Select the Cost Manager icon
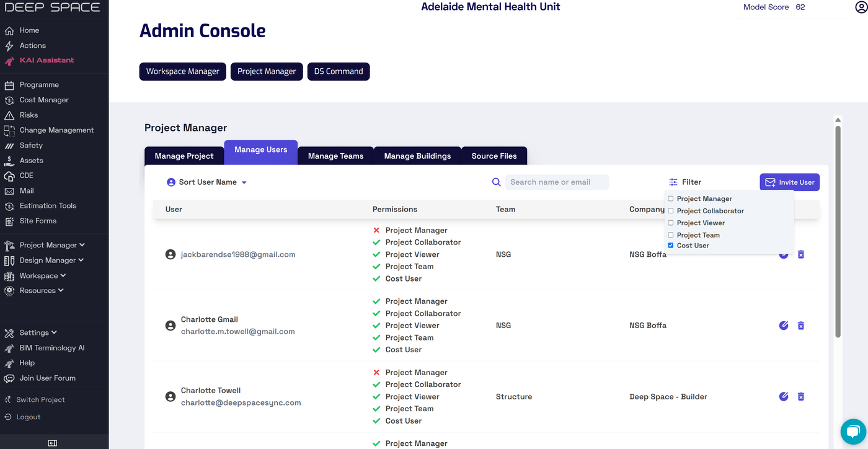The height and width of the screenshot is (449, 868). coord(9,100)
